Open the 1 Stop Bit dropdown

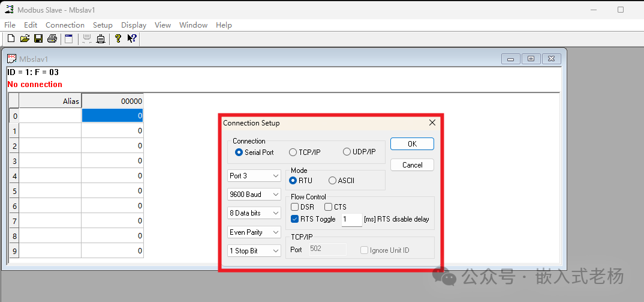254,250
